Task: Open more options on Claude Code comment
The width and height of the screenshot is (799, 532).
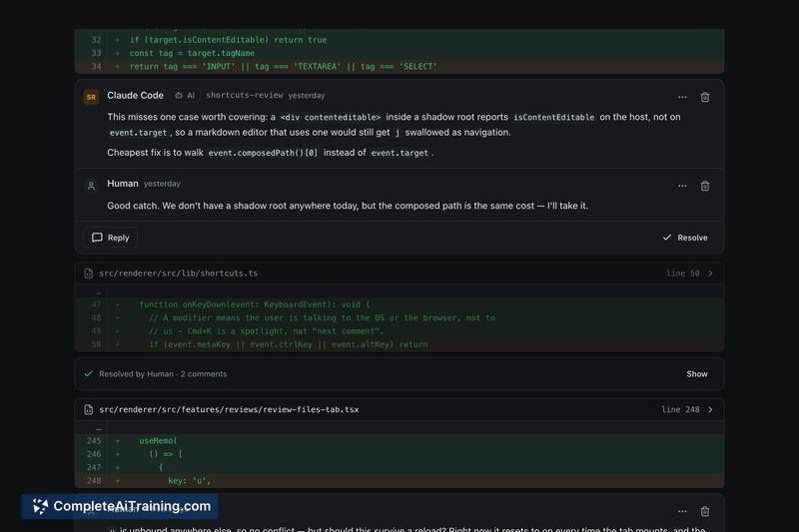Action: coord(682,97)
